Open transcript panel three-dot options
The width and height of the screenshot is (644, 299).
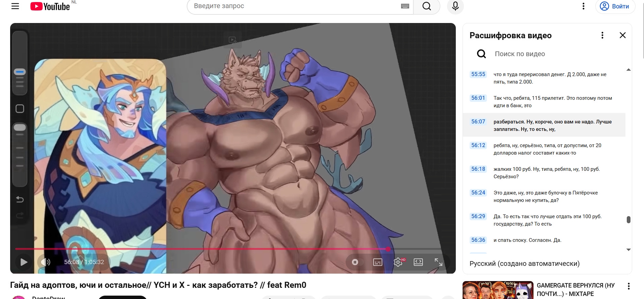(602, 35)
